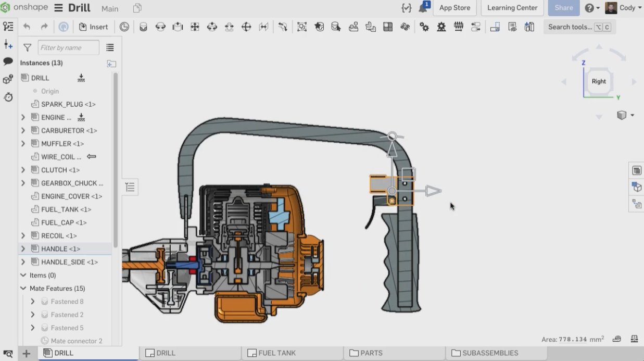This screenshot has width=644, height=361.
Task: Expand the CLUTCH <1> subassembly
Action: pyautogui.click(x=23, y=170)
